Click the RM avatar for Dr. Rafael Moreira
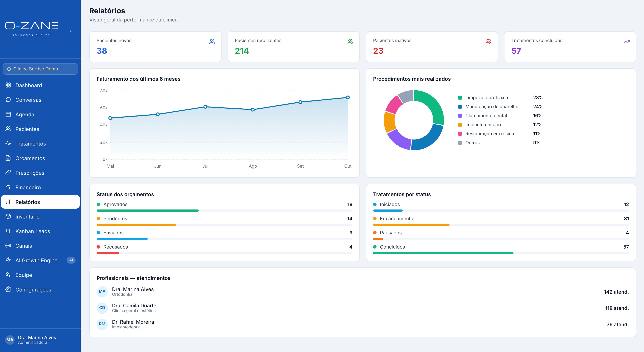Viewport: 644px width, 352px height. [102, 324]
